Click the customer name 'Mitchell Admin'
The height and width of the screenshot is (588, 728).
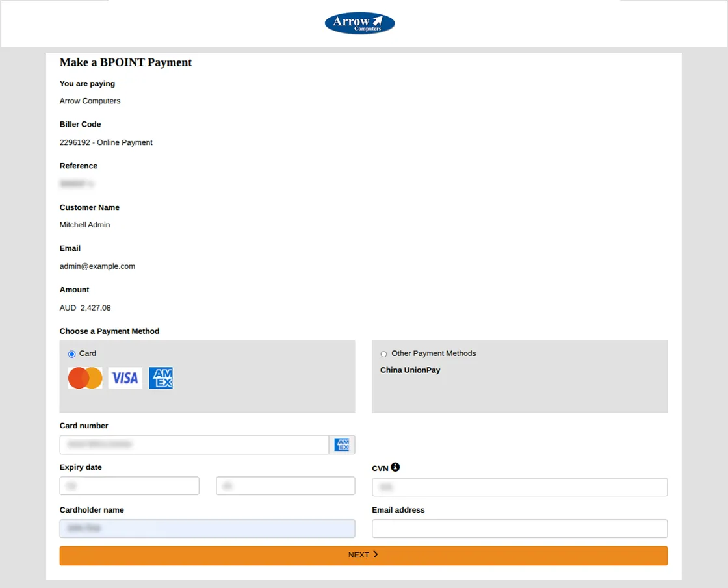[x=84, y=225]
